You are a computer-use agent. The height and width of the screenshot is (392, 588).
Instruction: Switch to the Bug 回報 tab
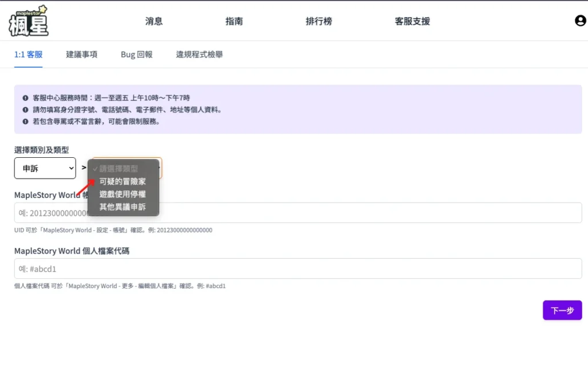pos(137,55)
